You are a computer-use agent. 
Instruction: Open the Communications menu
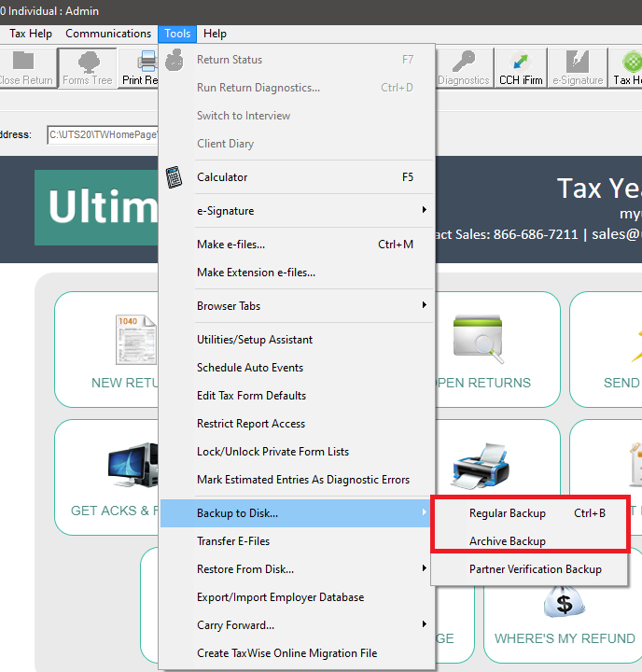pos(108,34)
